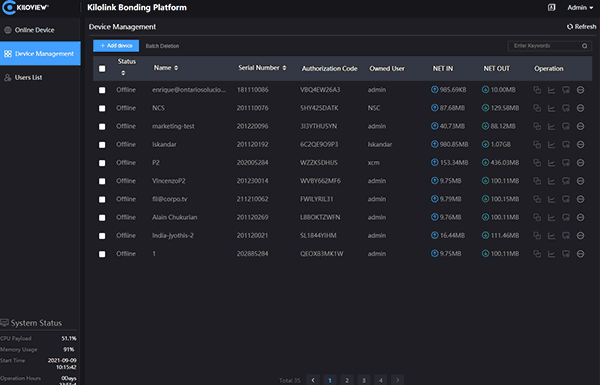Click the search magnifier icon
Screen dimensions: 600x385
tap(585, 46)
